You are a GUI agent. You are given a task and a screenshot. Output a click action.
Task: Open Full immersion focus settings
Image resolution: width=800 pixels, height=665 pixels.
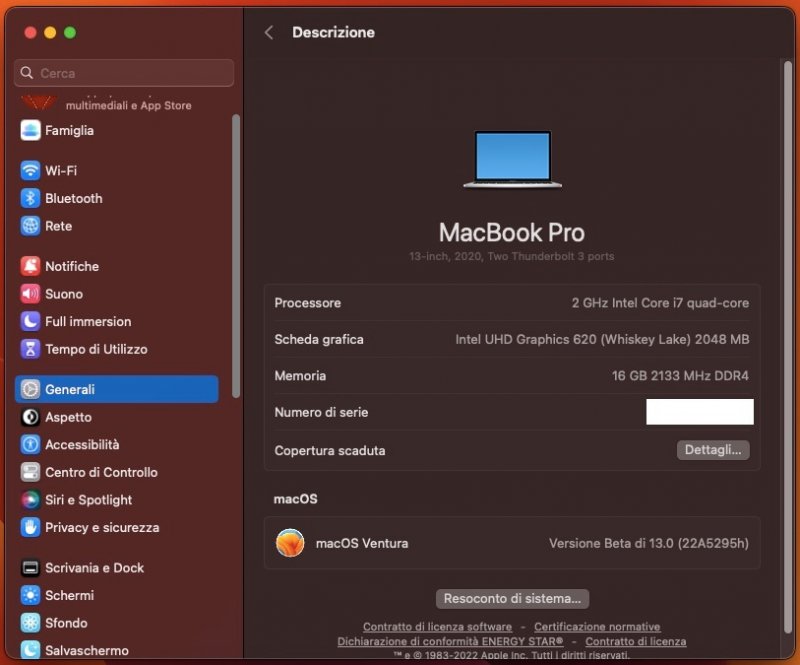pos(84,321)
